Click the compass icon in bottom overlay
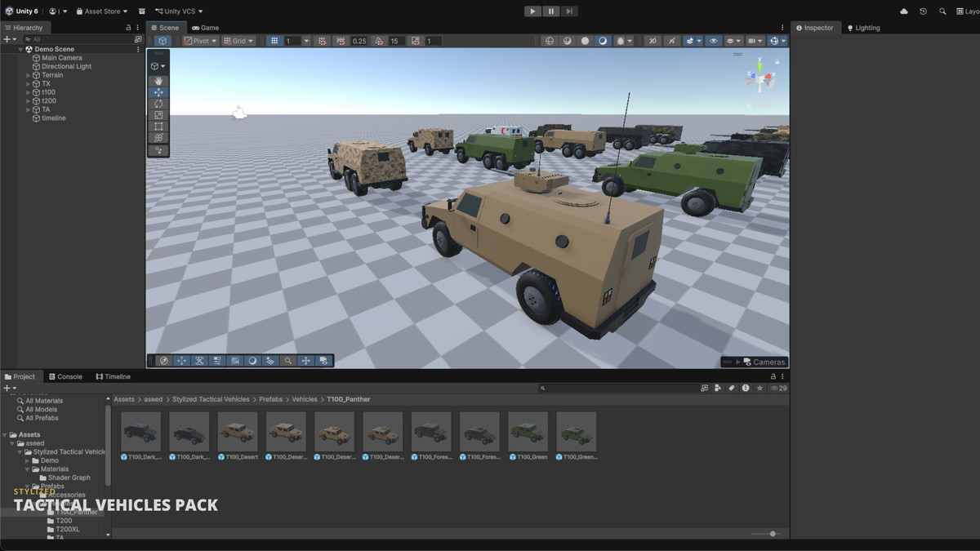This screenshot has width=980, height=551. coord(164,361)
